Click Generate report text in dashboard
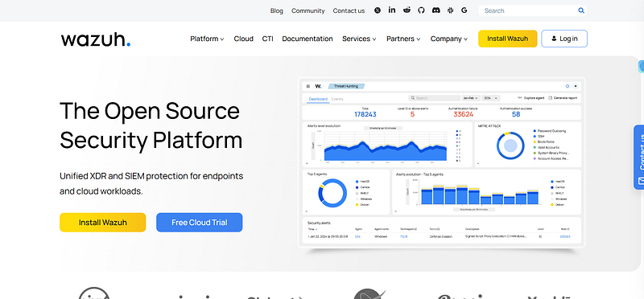The image size is (644, 299). (565, 98)
